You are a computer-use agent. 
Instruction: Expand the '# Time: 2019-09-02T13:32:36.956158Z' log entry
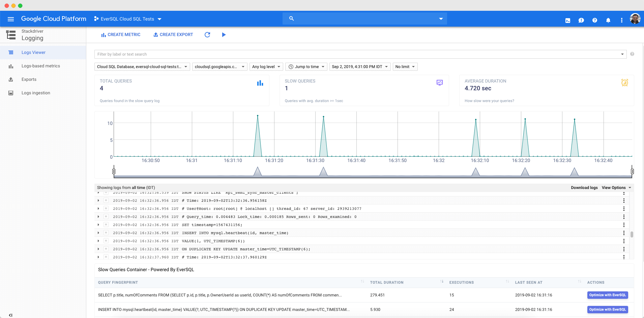(x=98, y=200)
